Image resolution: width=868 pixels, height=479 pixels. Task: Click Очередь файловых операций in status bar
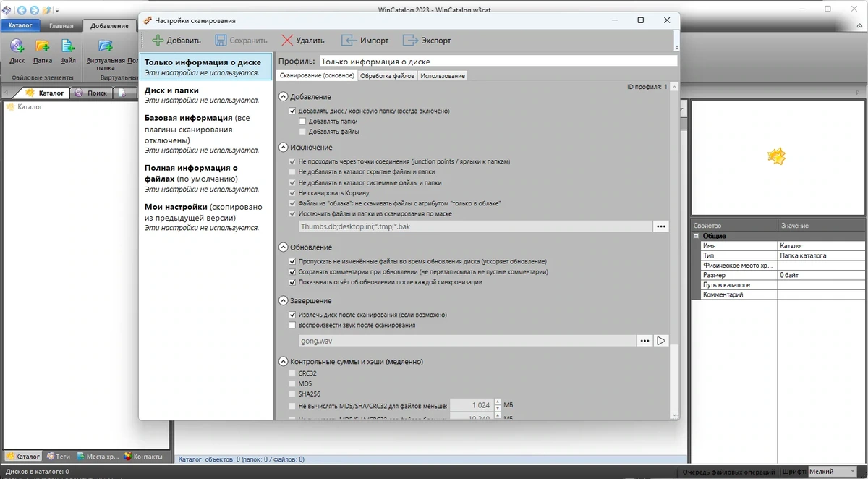click(x=728, y=472)
